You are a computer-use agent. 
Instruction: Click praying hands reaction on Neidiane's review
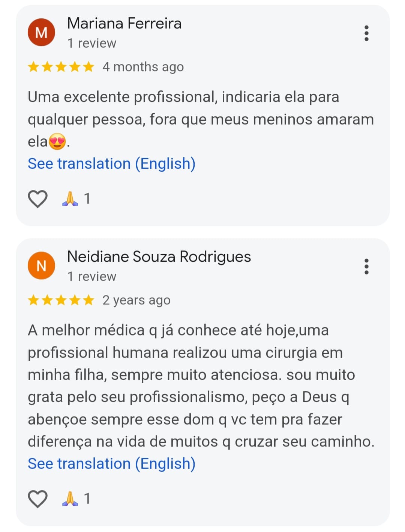[70, 499]
